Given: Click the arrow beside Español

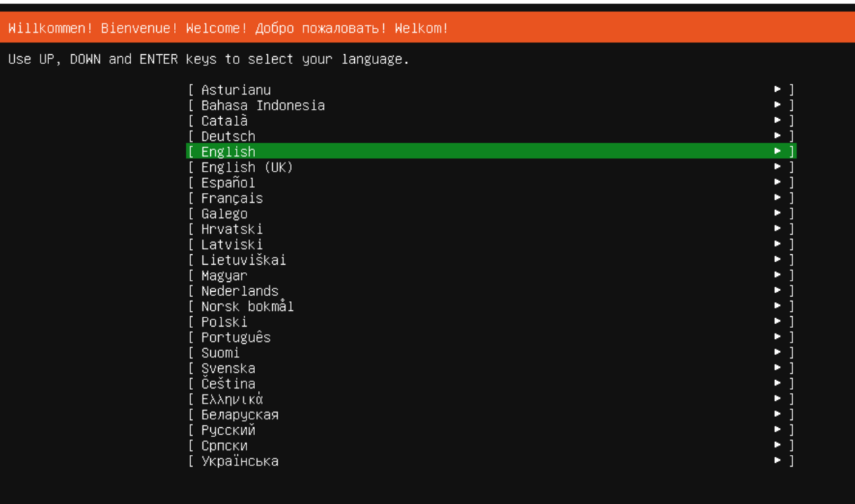Looking at the screenshot, I should (778, 183).
